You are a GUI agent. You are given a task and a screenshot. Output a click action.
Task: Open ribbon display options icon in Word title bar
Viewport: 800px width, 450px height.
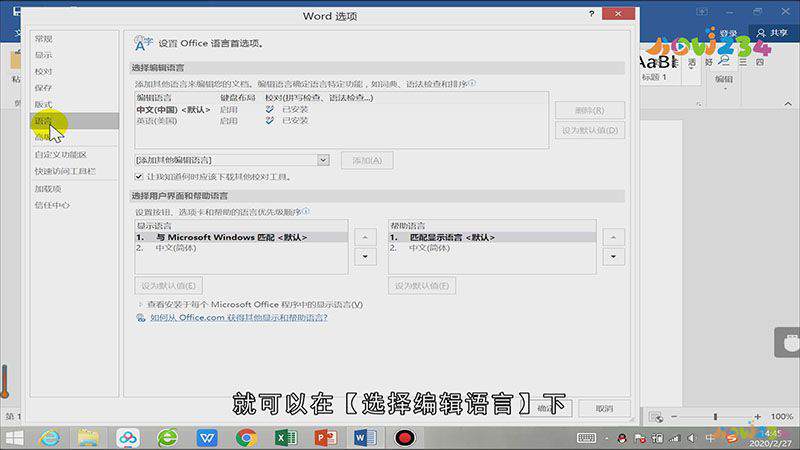tap(702, 11)
